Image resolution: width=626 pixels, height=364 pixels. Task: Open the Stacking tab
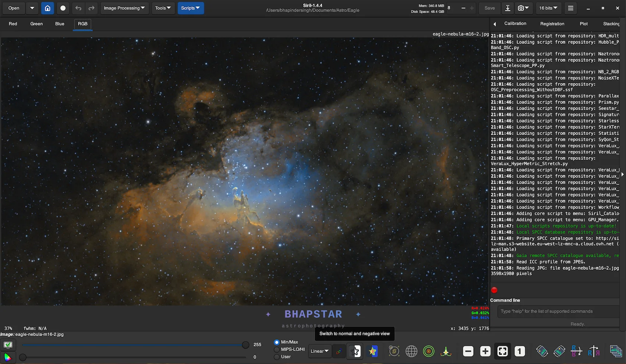point(611,24)
